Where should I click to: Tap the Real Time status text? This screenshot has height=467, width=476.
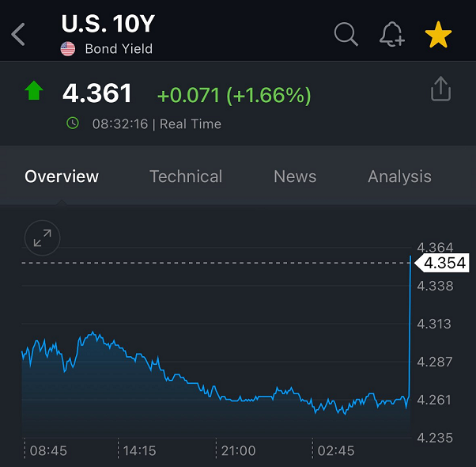191,124
